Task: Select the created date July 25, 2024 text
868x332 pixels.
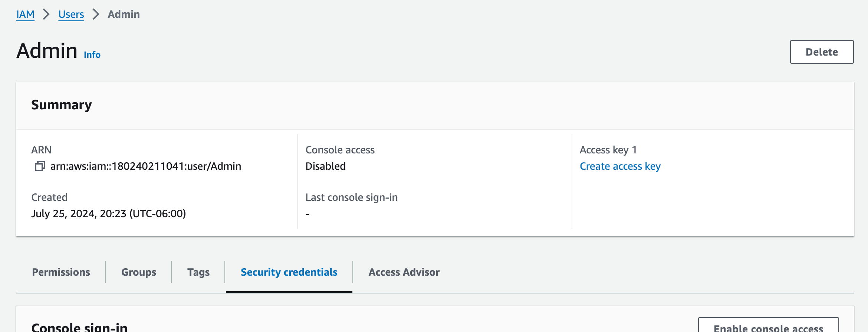Action: [x=108, y=214]
